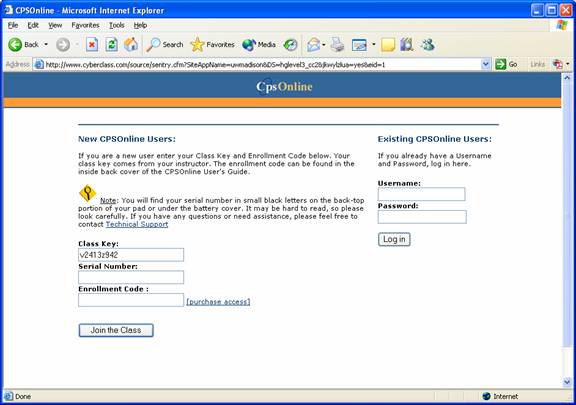The width and height of the screenshot is (576, 405).
Task: Click the Enrollment Code input field
Action: point(131,300)
